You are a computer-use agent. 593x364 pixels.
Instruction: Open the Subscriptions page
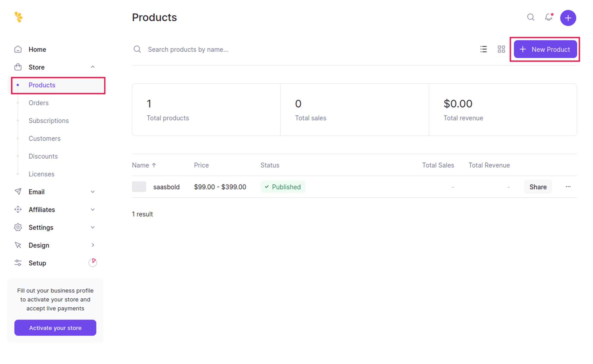[49, 120]
